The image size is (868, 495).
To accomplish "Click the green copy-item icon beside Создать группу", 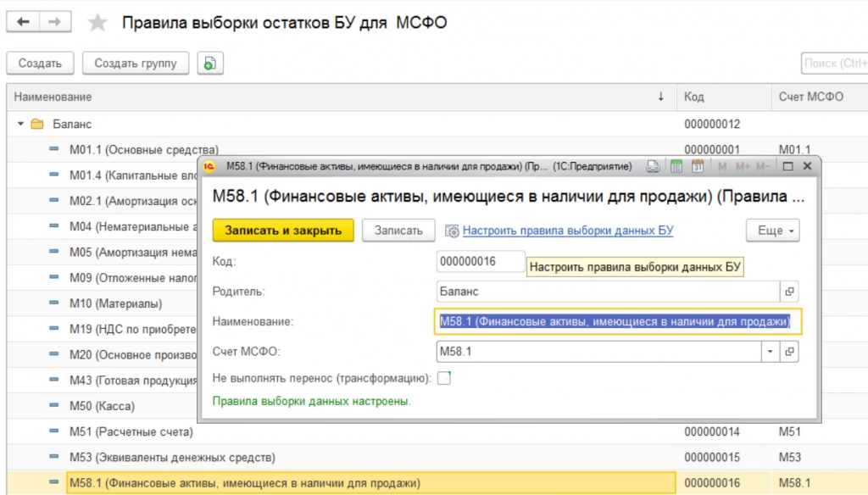I will click(x=210, y=63).
